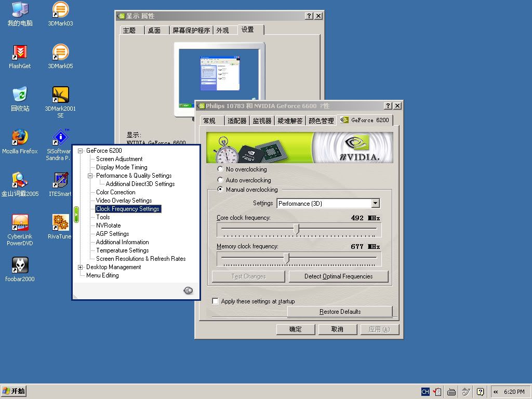Switch to the 颜色管理 tab

321,121
